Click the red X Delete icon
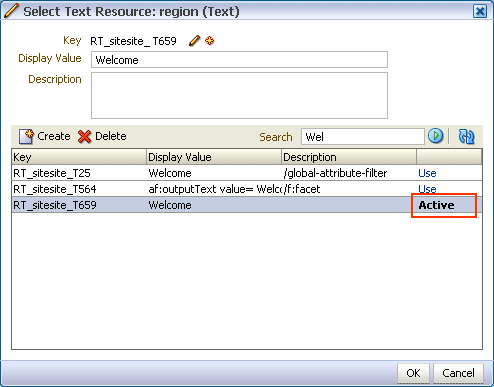This screenshot has width=494, height=387. pos(85,136)
